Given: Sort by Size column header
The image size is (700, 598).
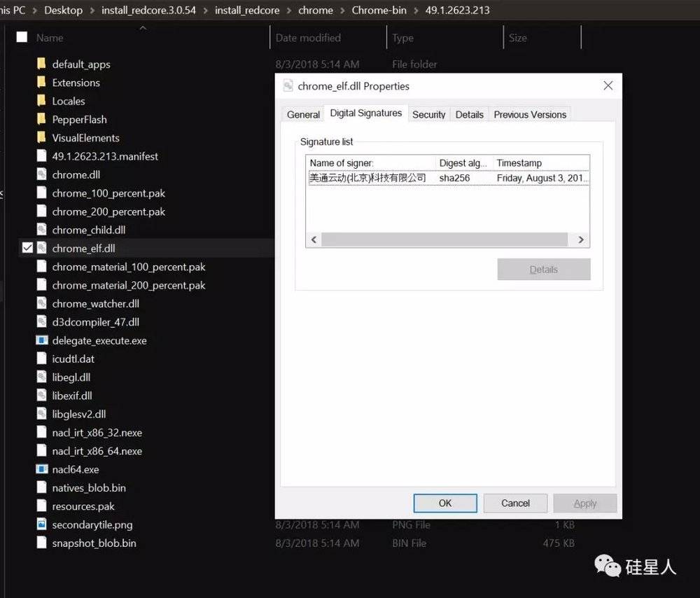Looking at the screenshot, I should [x=518, y=38].
